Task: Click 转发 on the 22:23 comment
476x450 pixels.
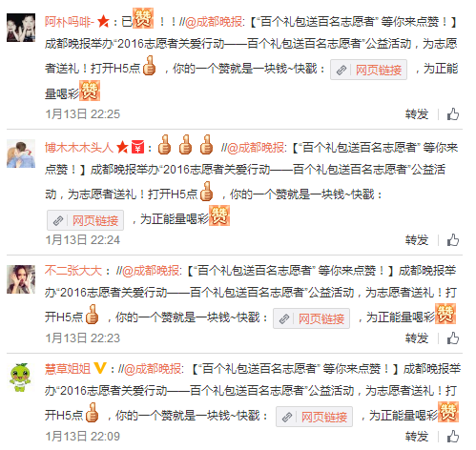Action: point(417,338)
